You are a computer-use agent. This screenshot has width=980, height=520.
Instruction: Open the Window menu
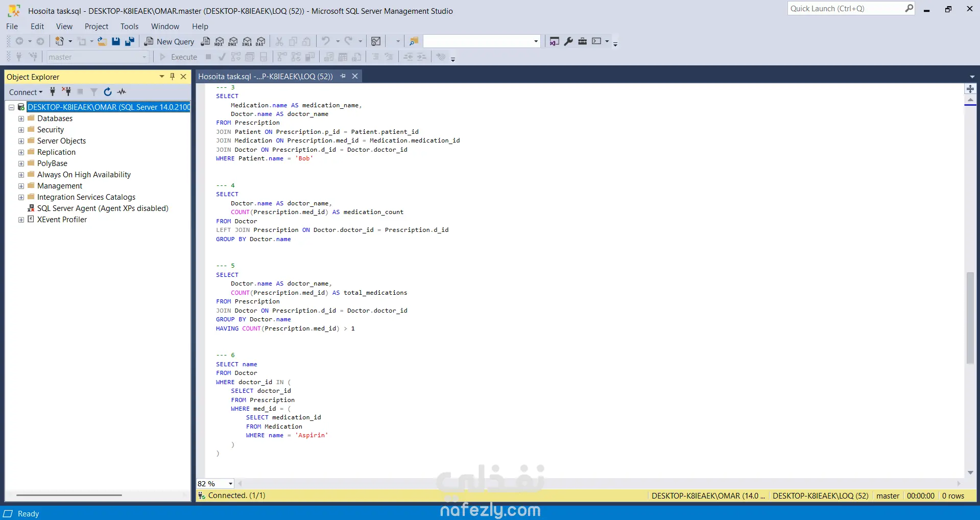pyautogui.click(x=165, y=27)
